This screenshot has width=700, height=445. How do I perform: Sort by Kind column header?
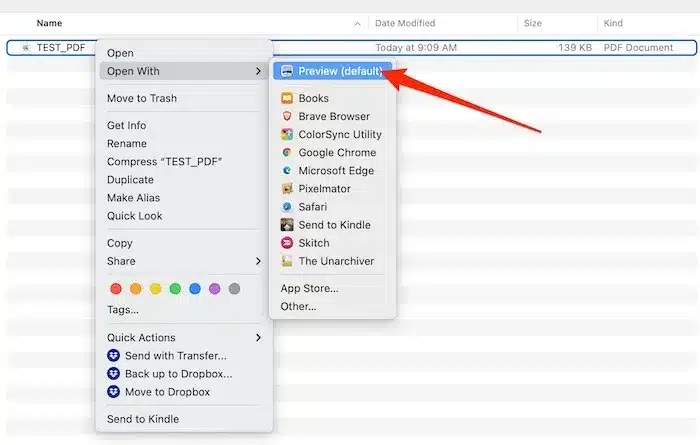[x=613, y=23]
